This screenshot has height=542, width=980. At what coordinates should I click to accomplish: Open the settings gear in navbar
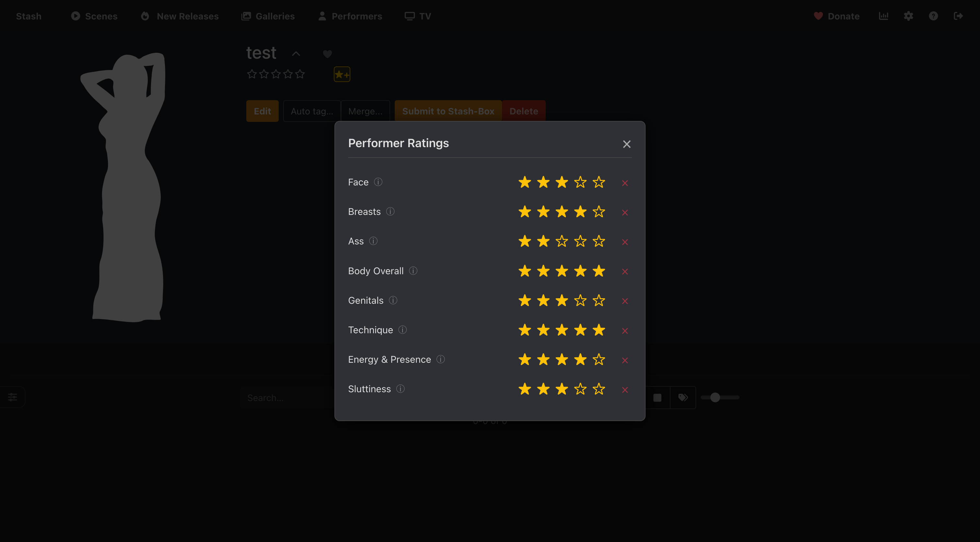click(x=908, y=16)
